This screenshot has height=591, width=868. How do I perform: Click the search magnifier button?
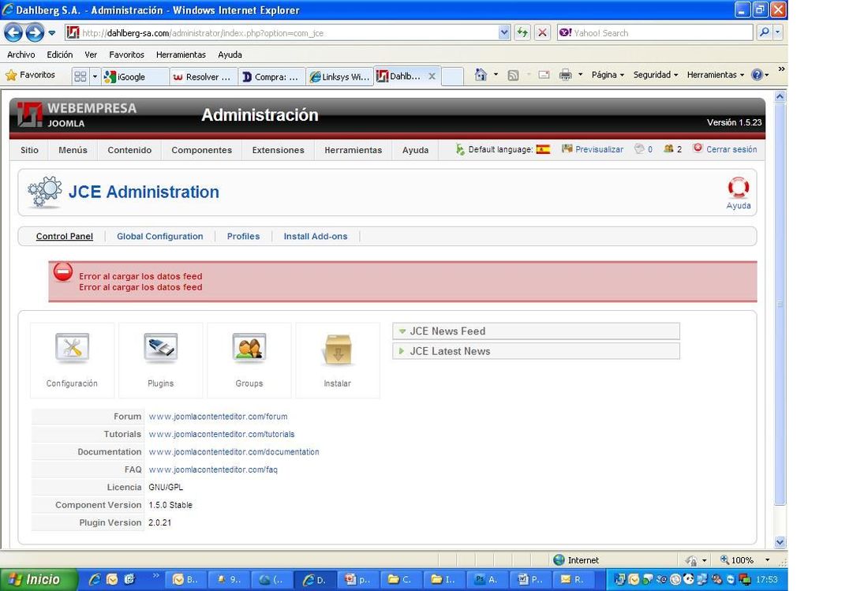click(764, 32)
